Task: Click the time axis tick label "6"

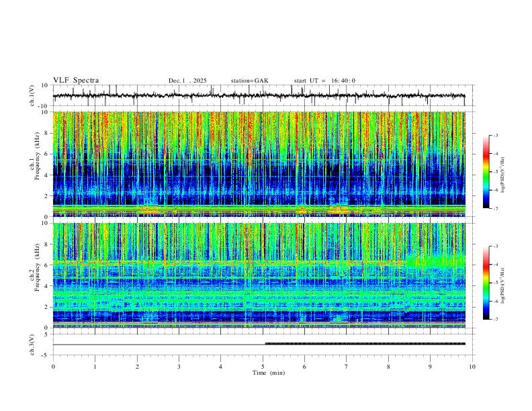Action: (305, 367)
